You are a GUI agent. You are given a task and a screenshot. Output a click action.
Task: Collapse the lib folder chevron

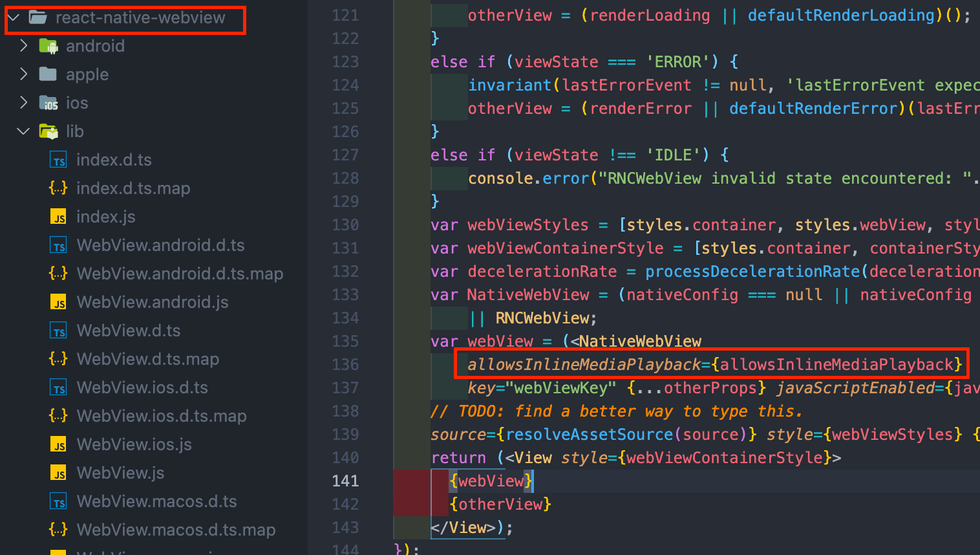tap(24, 131)
